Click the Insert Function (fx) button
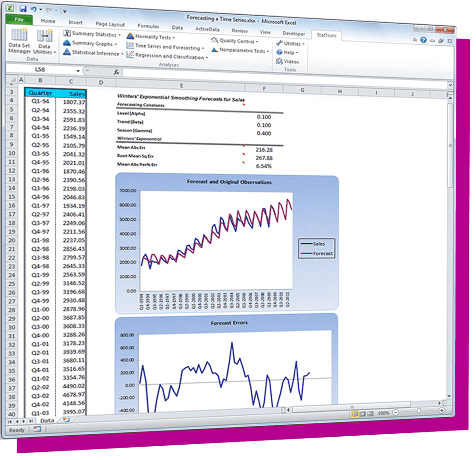476x460 pixels. (x=115, y=72)
